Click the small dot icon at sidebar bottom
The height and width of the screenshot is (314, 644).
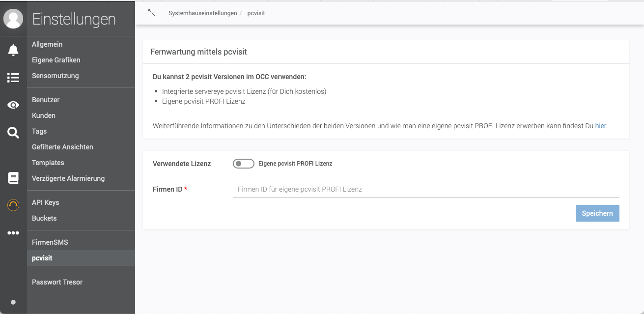pos(13,302)
